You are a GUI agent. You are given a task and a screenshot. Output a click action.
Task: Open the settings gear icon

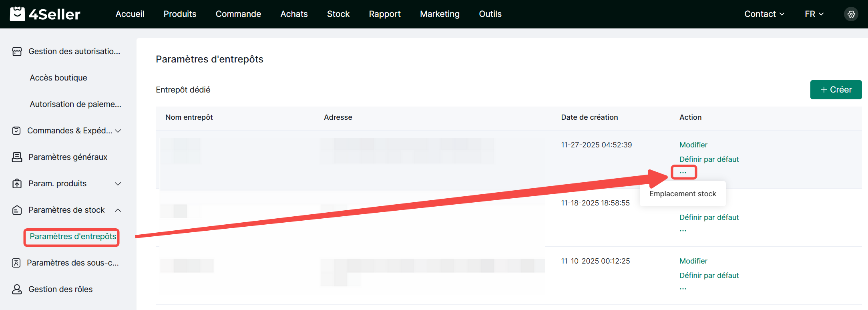851,14
